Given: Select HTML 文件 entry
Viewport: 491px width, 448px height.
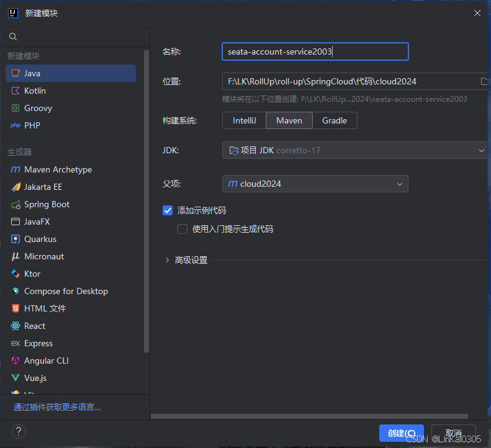Looking at the screenshot, I should pos(71,308).
